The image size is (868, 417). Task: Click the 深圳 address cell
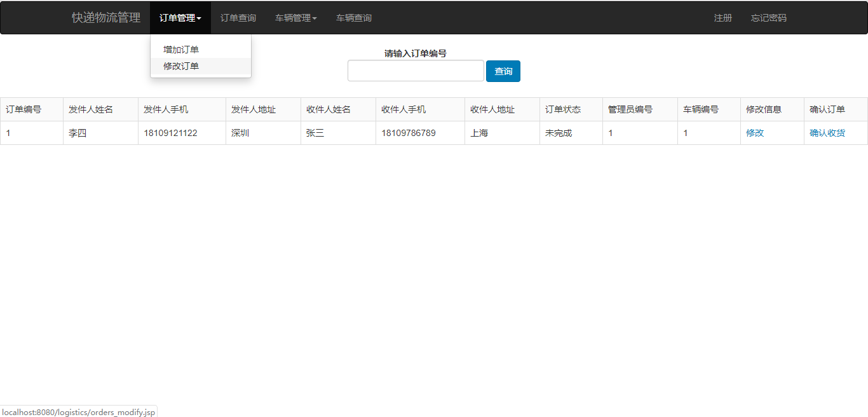point(264,133)
